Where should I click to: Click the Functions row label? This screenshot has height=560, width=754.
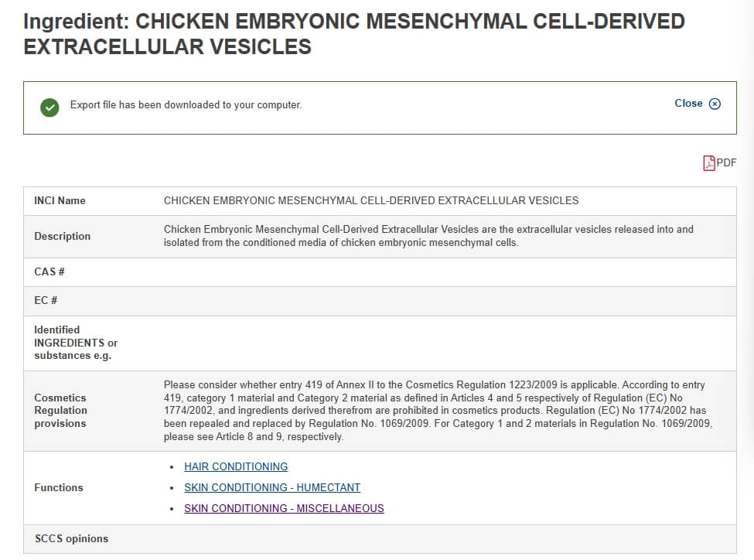pyautogui.click(x=58, y=487)
